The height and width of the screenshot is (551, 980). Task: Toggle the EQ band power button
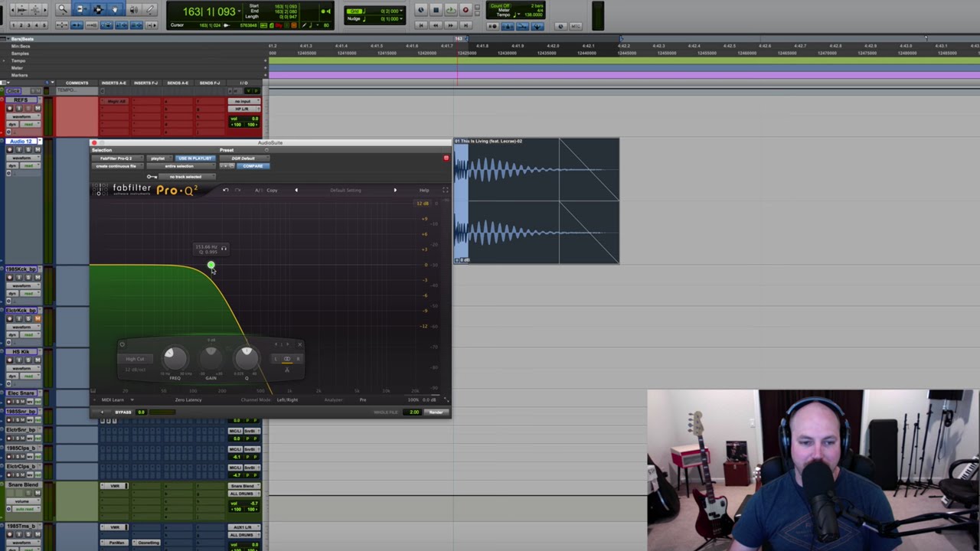click(122, 344)
